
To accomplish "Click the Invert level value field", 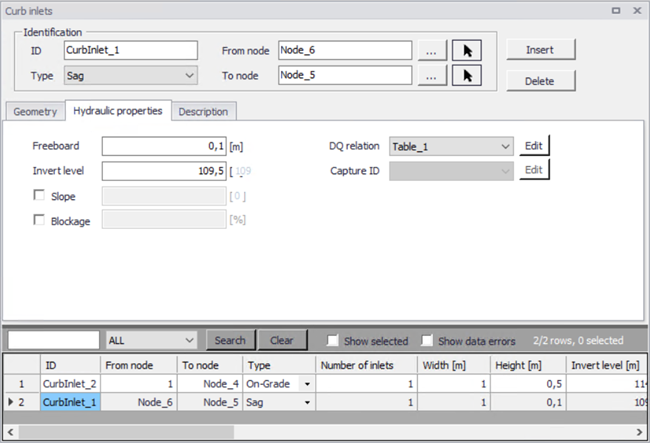I will pos(164,171).
